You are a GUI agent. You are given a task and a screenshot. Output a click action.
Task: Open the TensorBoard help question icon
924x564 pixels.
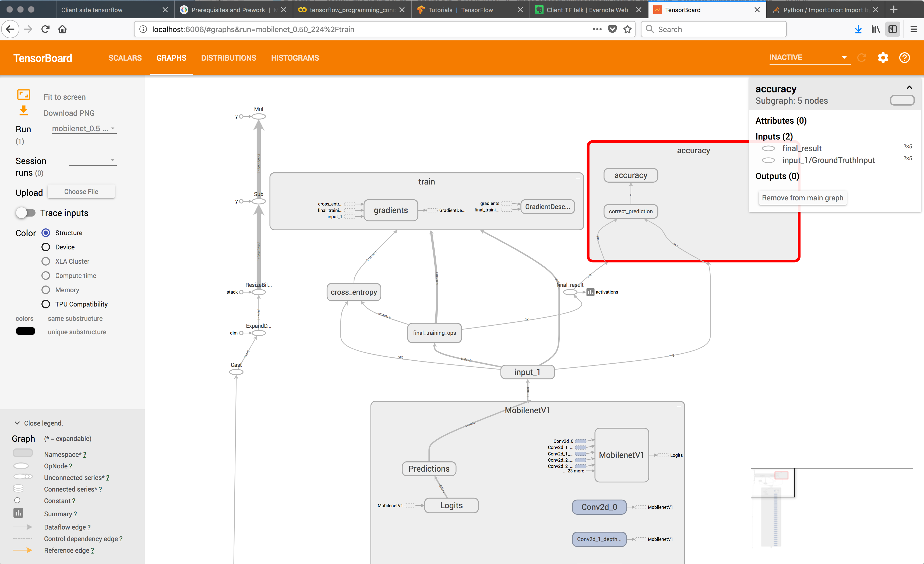coord(904,58)
